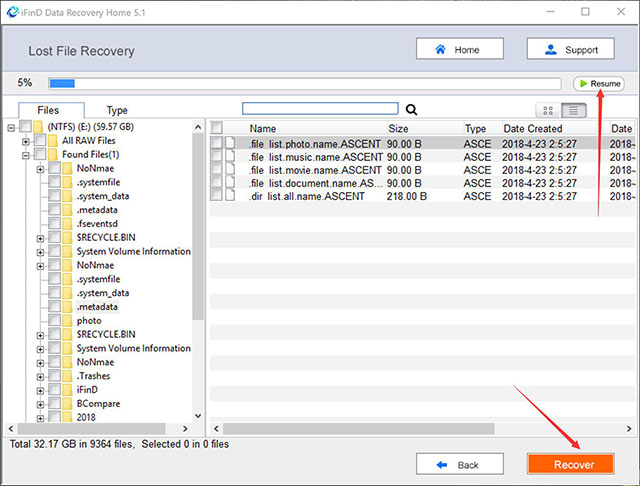Click the scan progress bar

(304, 84)
